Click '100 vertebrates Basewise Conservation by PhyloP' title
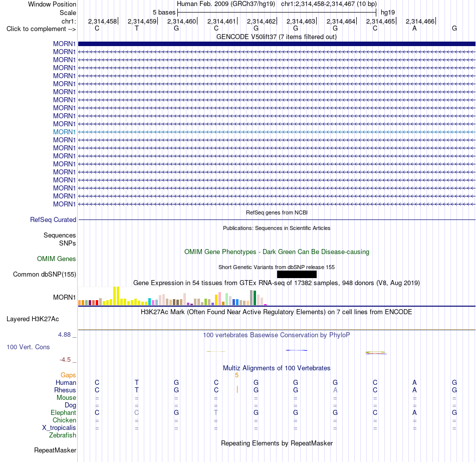This screenshot has width=476, height=462. click(277, 335)
